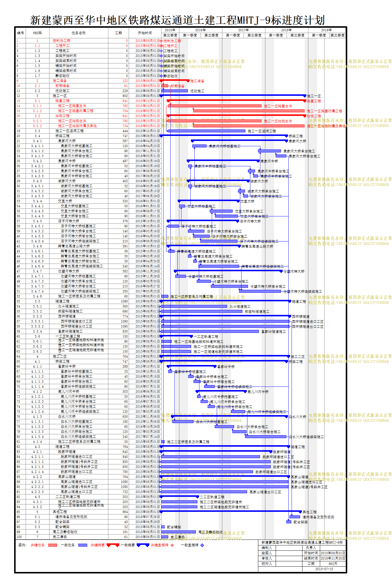Select task name 工程开工 in row 2
The width and height of the screenshot is (392, 587).
[62, 46]
